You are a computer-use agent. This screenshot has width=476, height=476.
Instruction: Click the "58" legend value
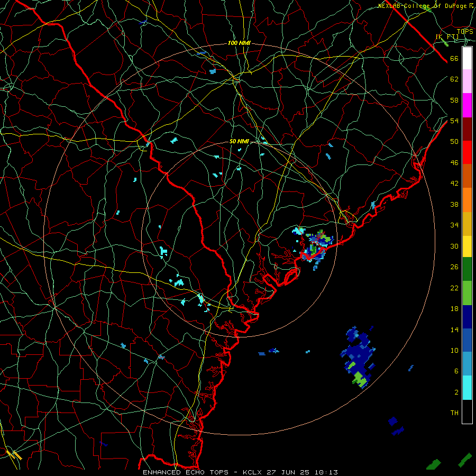pos(454,100)
